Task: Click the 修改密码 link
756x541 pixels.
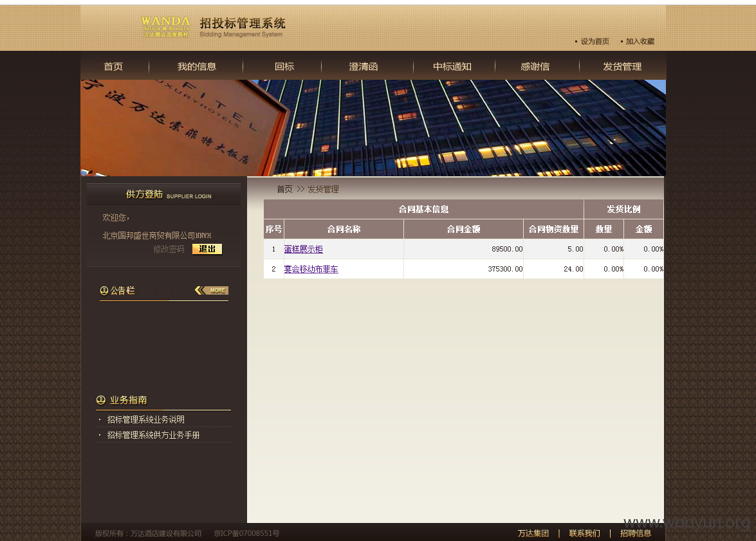Action: click(169, 250)
